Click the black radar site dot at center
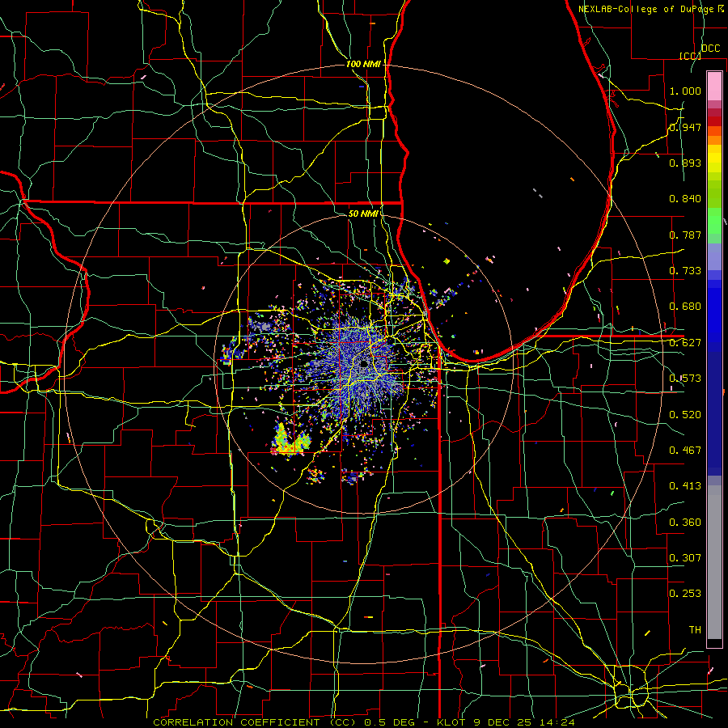 click(363, 363)
